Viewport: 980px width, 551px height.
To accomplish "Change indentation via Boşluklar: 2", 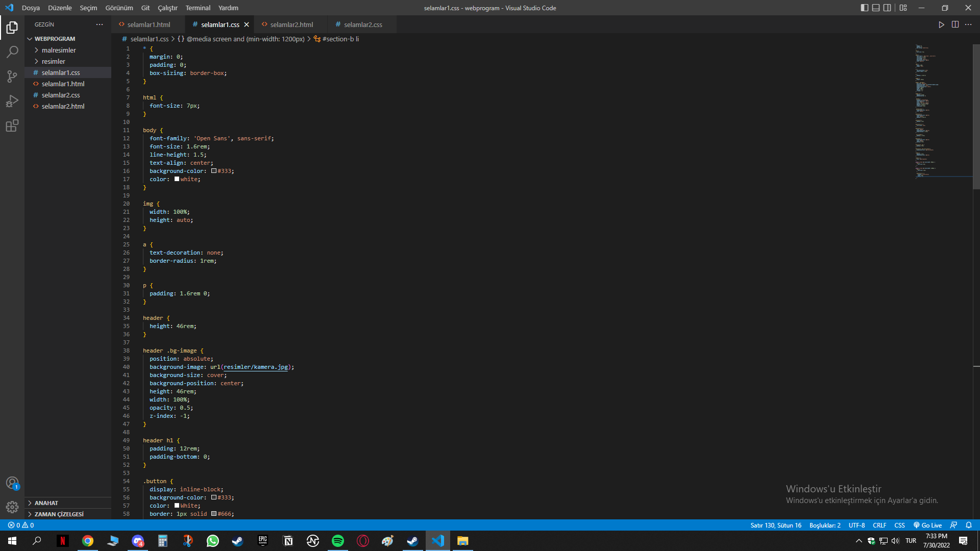I will pos(825,525).
